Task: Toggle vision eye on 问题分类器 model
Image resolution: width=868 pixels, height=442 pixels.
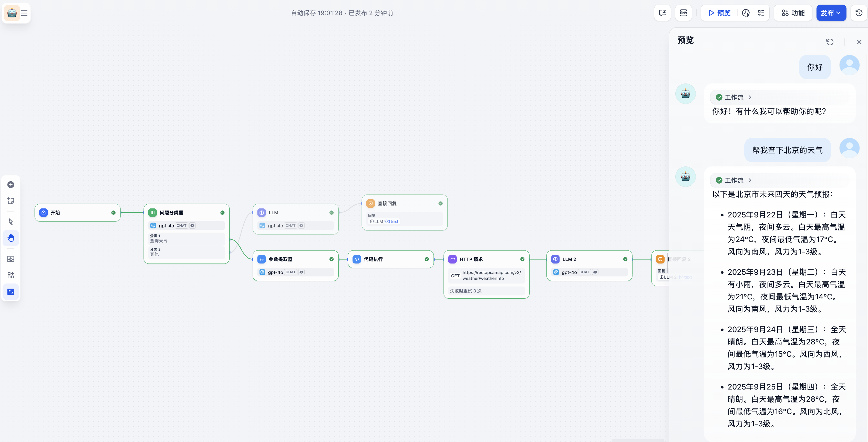Action: pyautogui.click(x=192, y=226)
